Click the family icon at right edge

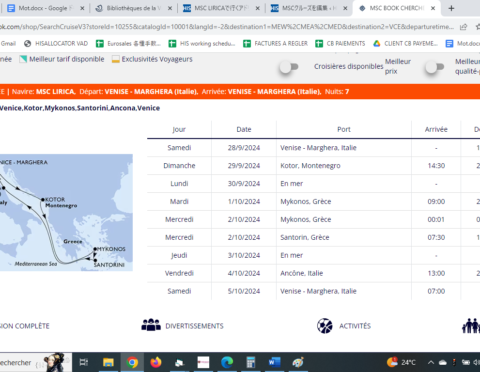[x=471, y=326]
